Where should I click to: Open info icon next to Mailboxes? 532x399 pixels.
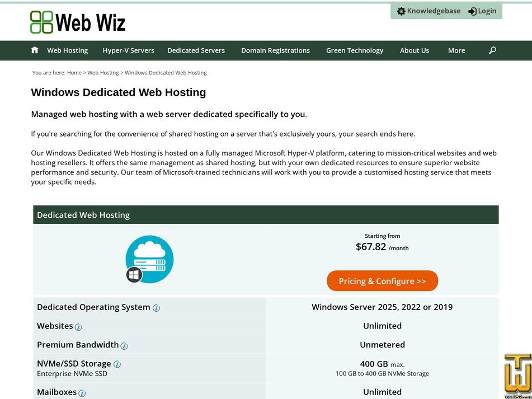(83, 393)
